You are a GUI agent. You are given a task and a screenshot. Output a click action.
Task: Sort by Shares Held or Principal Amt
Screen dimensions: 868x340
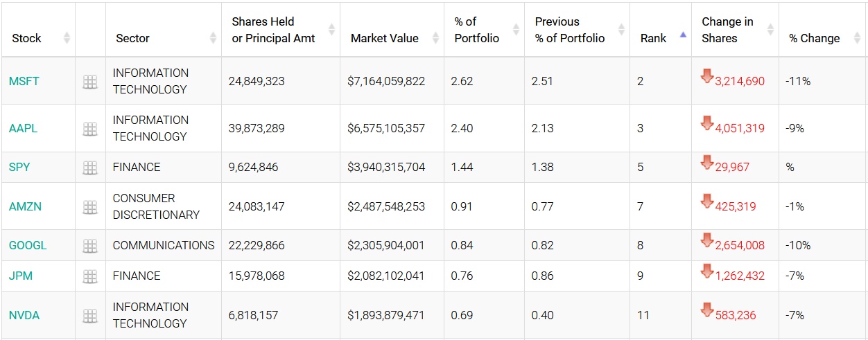tap(273, 30)
